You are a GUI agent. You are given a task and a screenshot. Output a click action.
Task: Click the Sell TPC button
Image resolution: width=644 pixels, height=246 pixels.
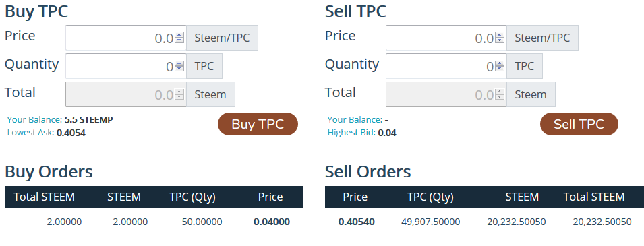(x=579, y=124)
